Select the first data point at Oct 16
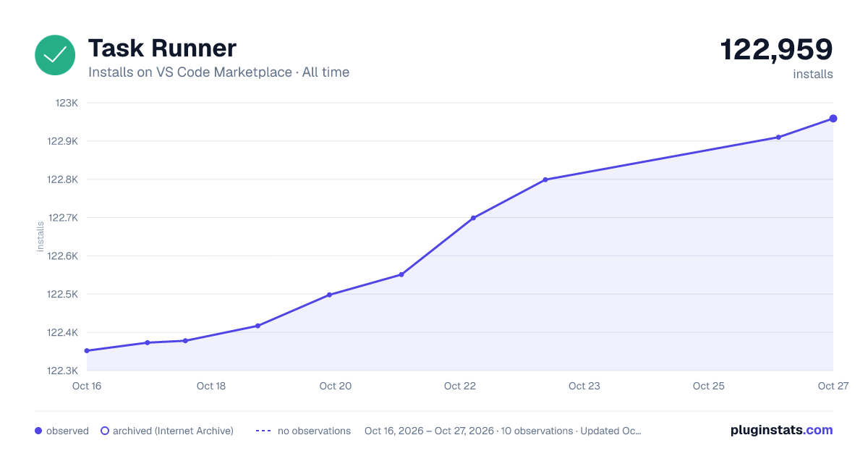868x456 pixels. coord(87,351)
